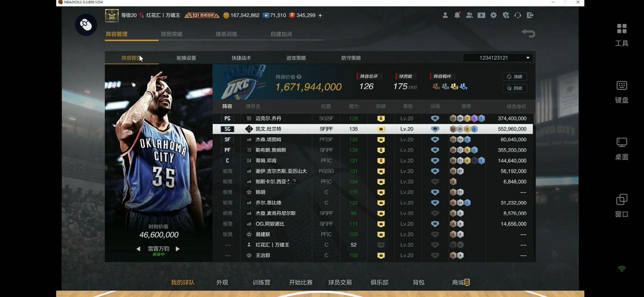This screenshot has width=644, height=297.
Task: Click the breakthrough badge in 勒布朗.詹姆斯 row
Action: [x=380, y=150]
